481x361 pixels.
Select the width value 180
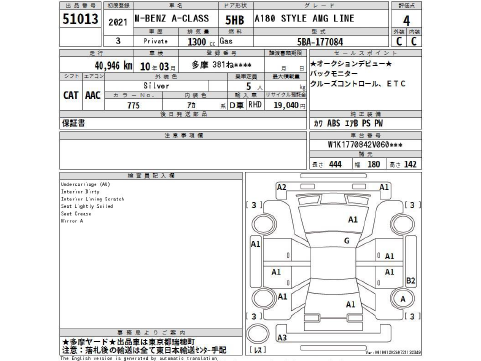[374, 164]
